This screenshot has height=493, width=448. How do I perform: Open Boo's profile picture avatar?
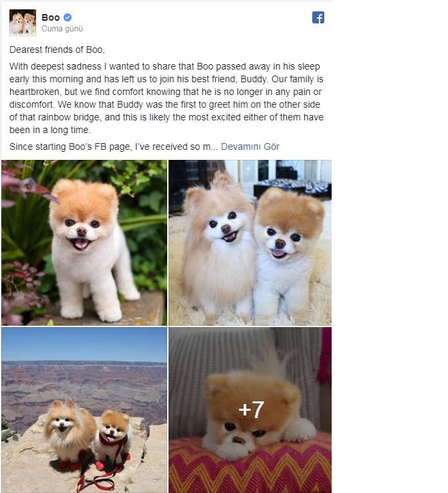coord(23,22)
